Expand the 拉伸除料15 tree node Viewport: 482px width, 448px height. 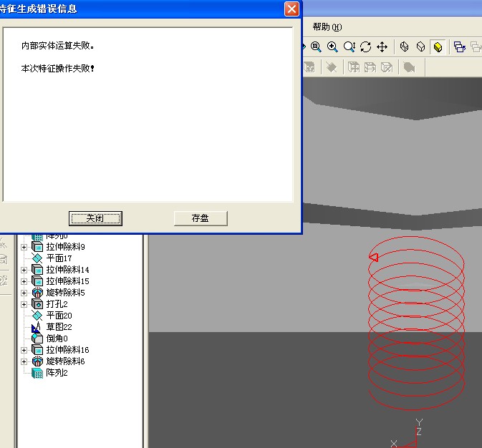pyautogui.click(x=24, y=281)
